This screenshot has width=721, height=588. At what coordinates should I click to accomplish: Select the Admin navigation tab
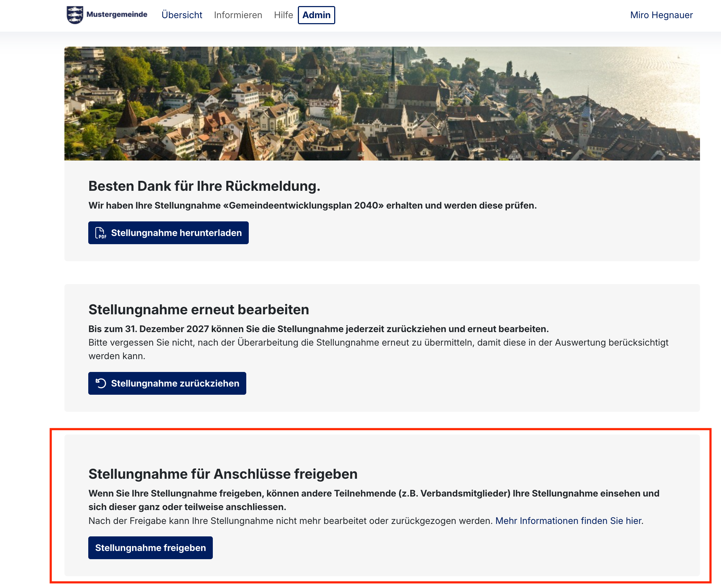(x=316, y=15)
